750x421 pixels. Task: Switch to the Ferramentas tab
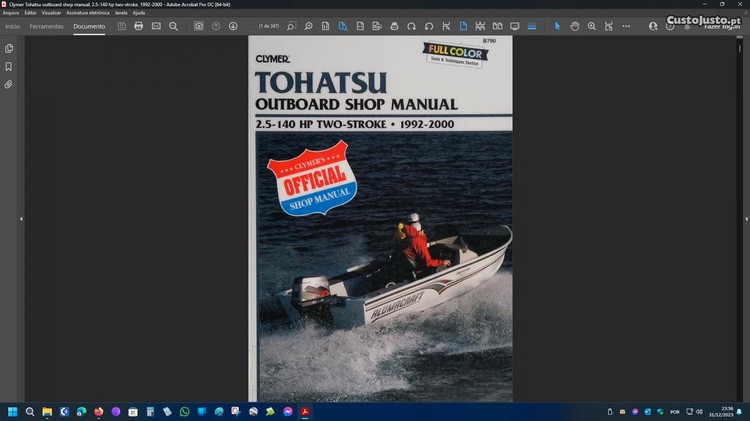[46, 26]
